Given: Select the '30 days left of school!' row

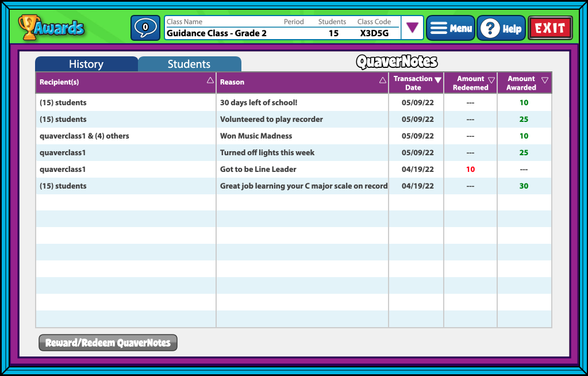Looking at the screenshot, I should click(294, 102).
